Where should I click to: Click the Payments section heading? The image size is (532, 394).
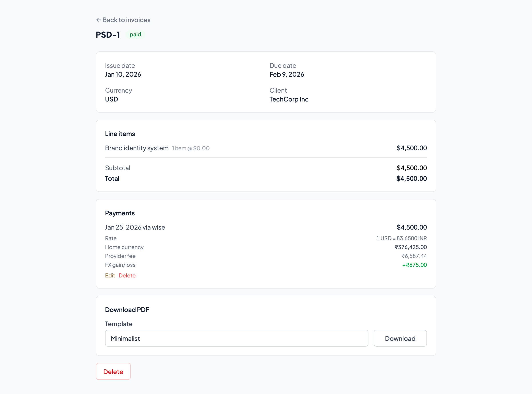pos(120,213)
